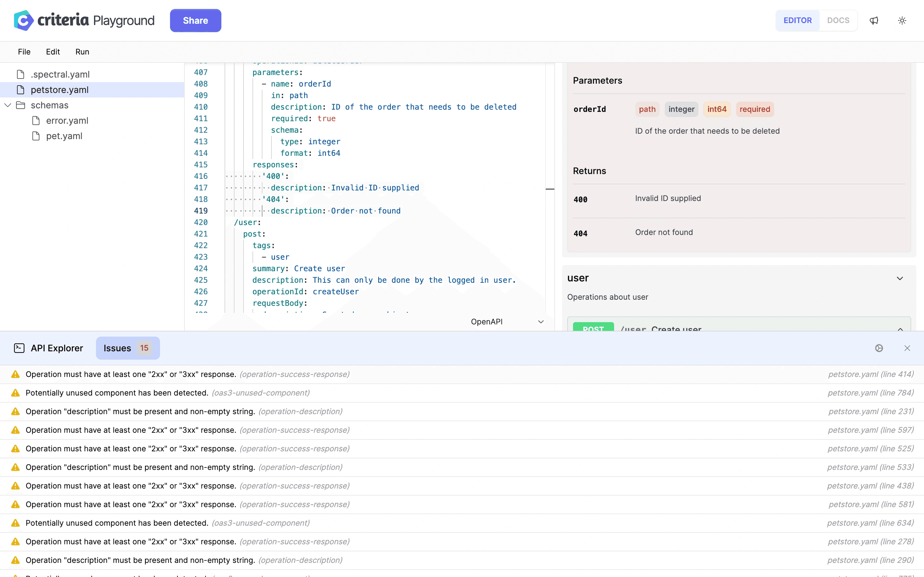924x577 pixels.
Task: Click the Share button
Action: coord(195,20)
